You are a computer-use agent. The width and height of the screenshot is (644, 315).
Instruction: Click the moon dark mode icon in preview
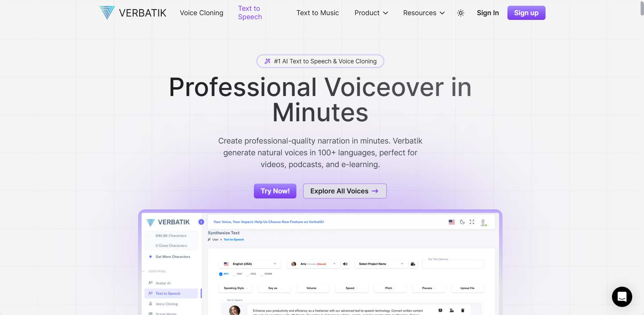point(462,222)
